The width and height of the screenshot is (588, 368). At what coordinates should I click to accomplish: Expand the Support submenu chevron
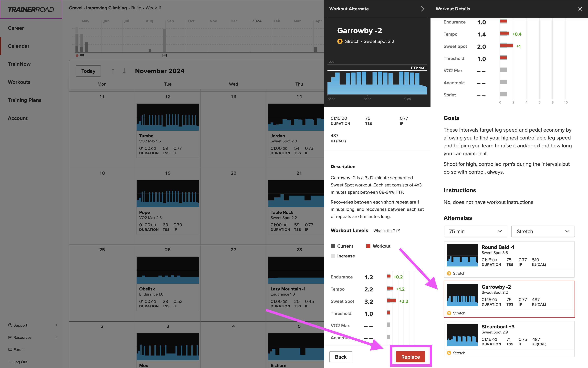pos(56,325)
